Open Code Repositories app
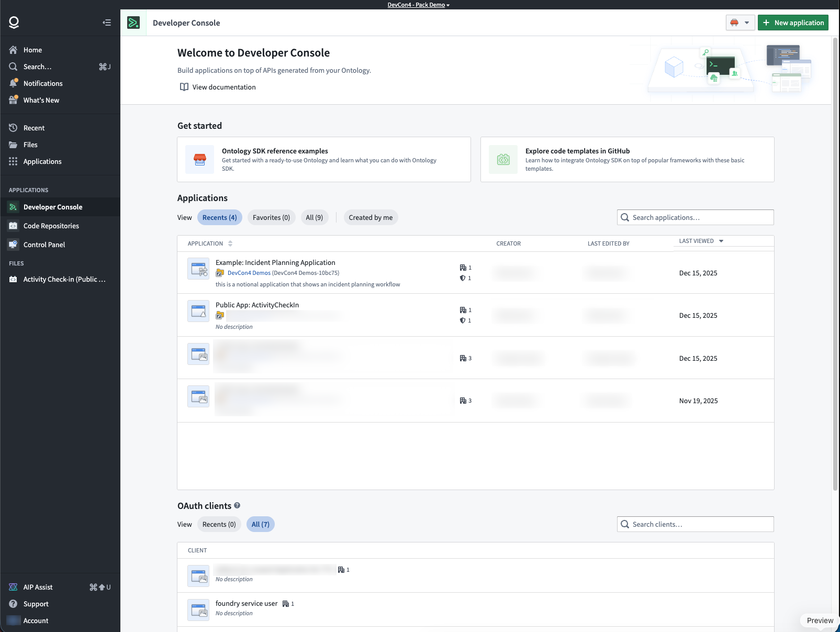The height and width of the screenshot is (632, 840). pos(51,226)
